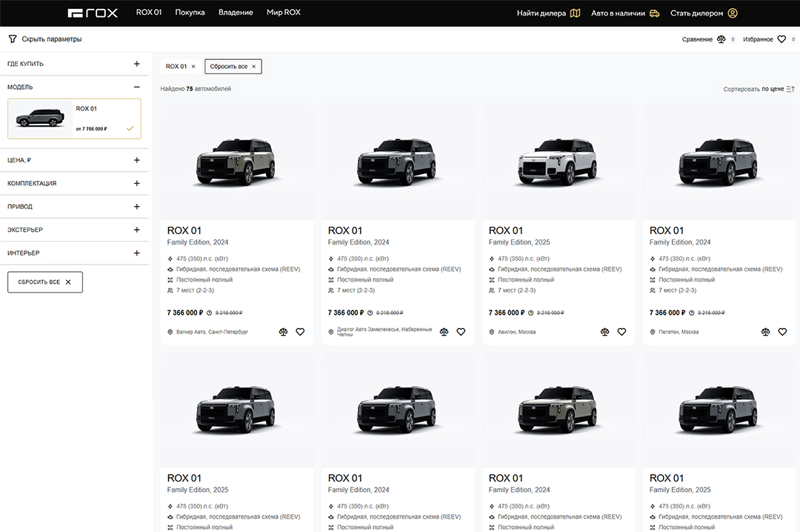Click the ROX logo in header

pyautogui.click(x=93, y=13)
